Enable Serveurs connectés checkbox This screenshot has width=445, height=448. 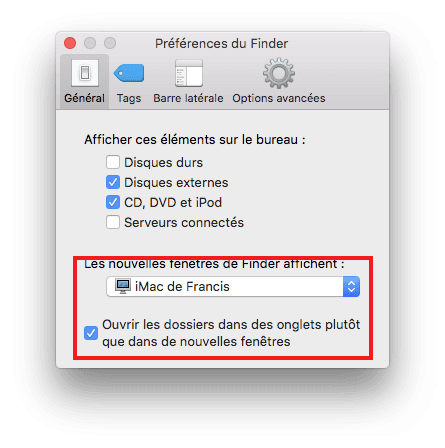point(113,222)
